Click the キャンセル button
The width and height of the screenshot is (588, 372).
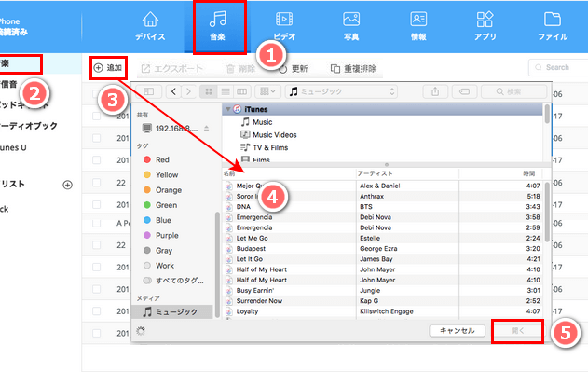(x=458, y=331)
